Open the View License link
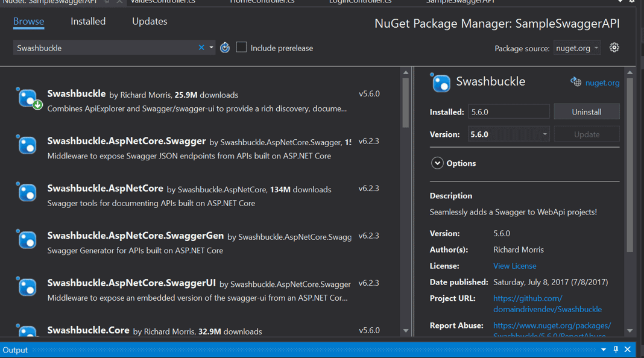 (x=514, y=266)
